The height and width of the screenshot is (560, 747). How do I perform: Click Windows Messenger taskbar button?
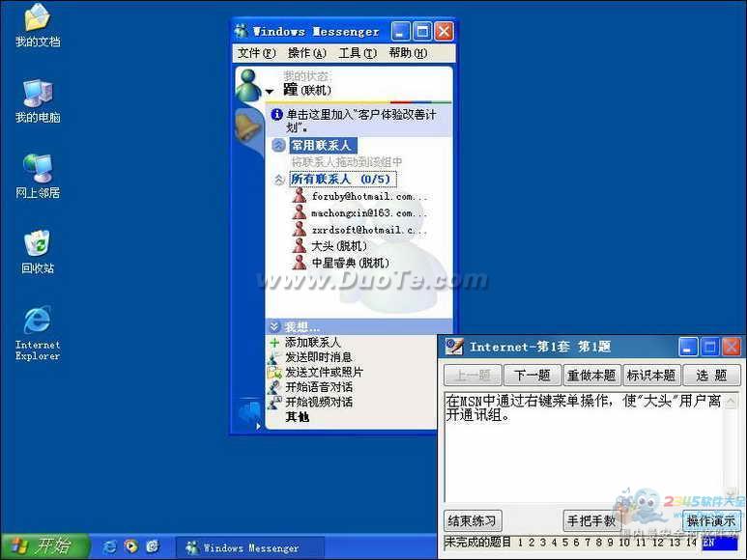click(250, 547)
